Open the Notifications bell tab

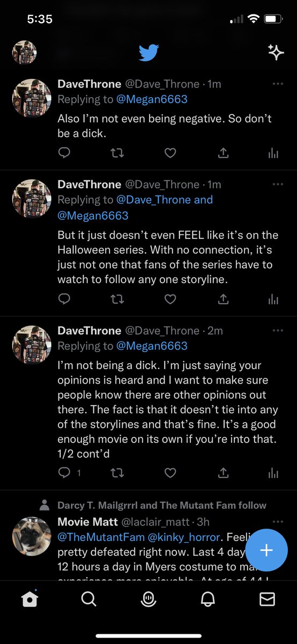(207, 599)
